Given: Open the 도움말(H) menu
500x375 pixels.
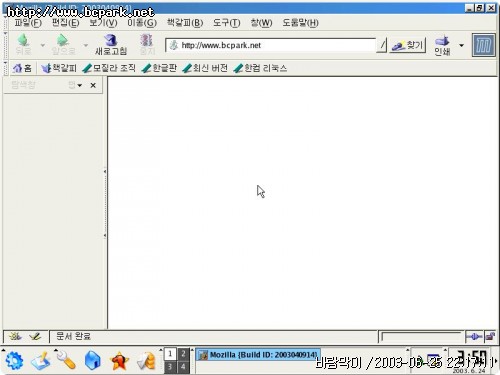Looking at the screenshot, I should 300,23.
